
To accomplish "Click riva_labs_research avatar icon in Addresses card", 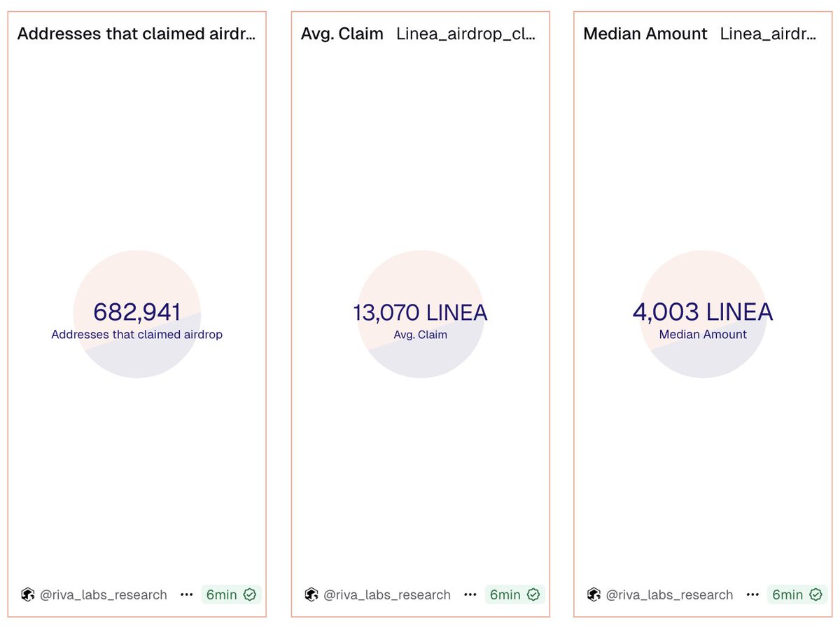I will point(28,594).
